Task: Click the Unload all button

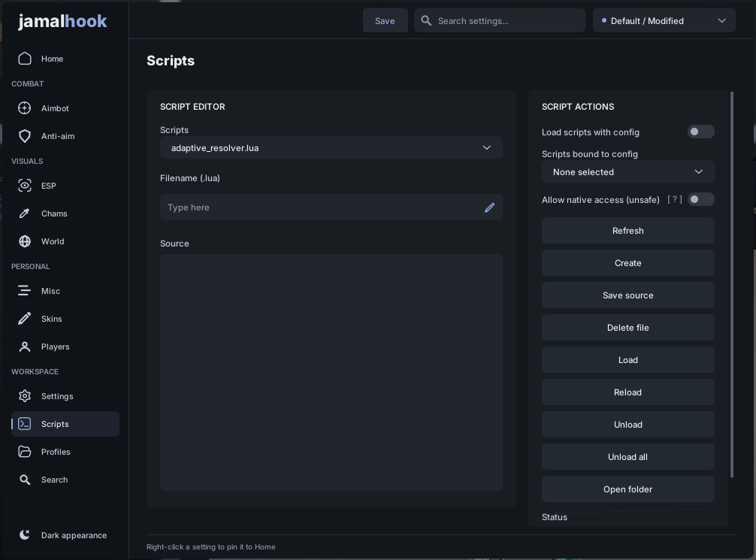Action: (627, 457)
